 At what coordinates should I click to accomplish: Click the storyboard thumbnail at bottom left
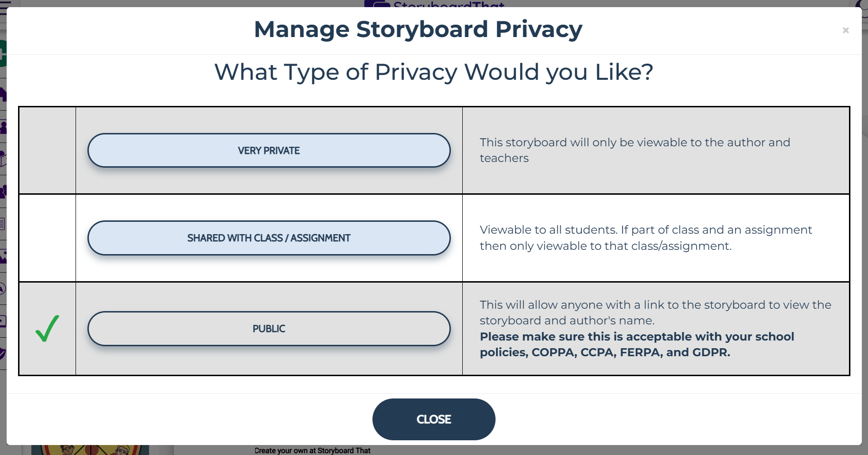pyautogui.click(x=90, y=450)
